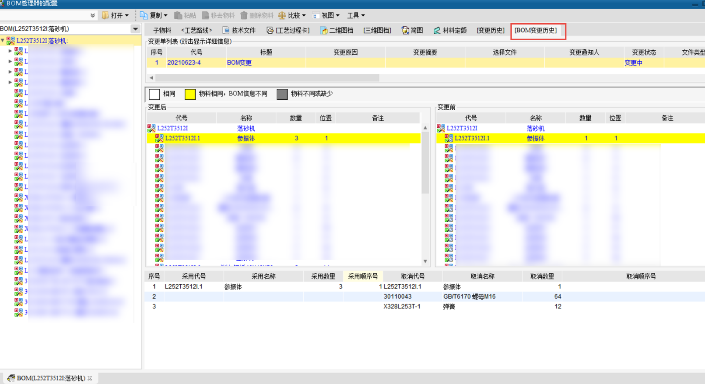Switch to the [变更历史] tab
The height and width of the screenshot is (384, 705).
pos(491,30)
